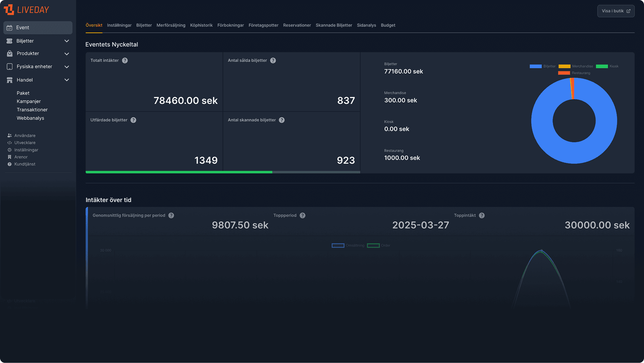Open Fysiska enheter via its device icon
The image size is (644, 363).
click(x=9, y=66)
